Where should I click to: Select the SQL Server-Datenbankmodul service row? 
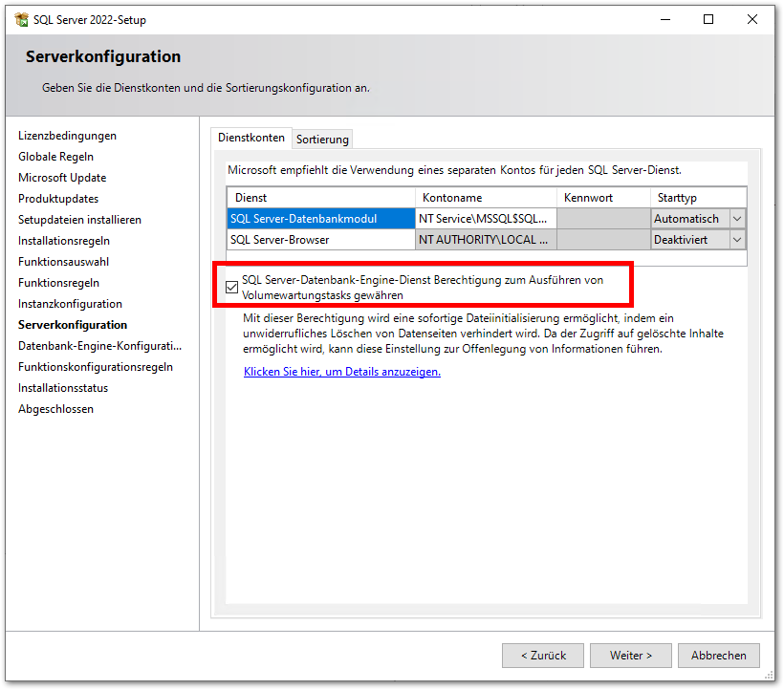(x=320, y=219)
